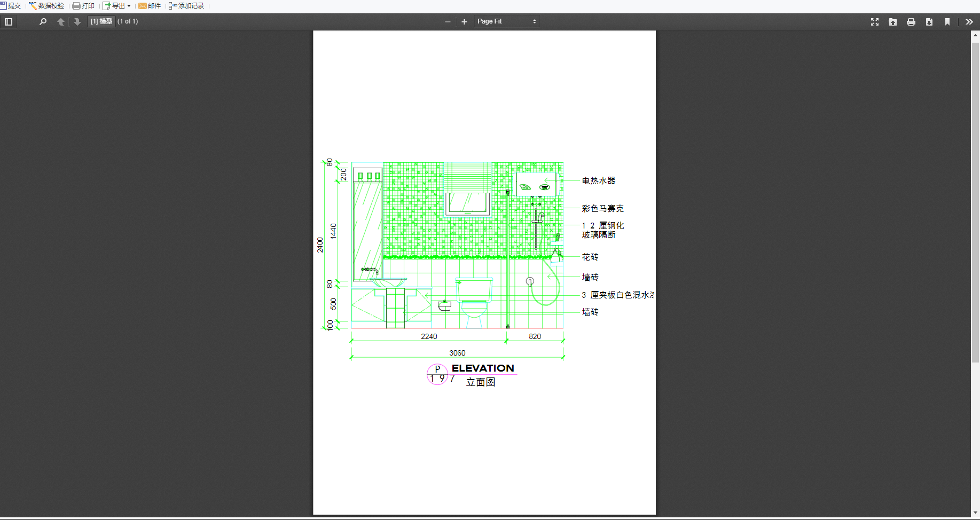Click the ELEVATION title text

[x=483, y=368]
